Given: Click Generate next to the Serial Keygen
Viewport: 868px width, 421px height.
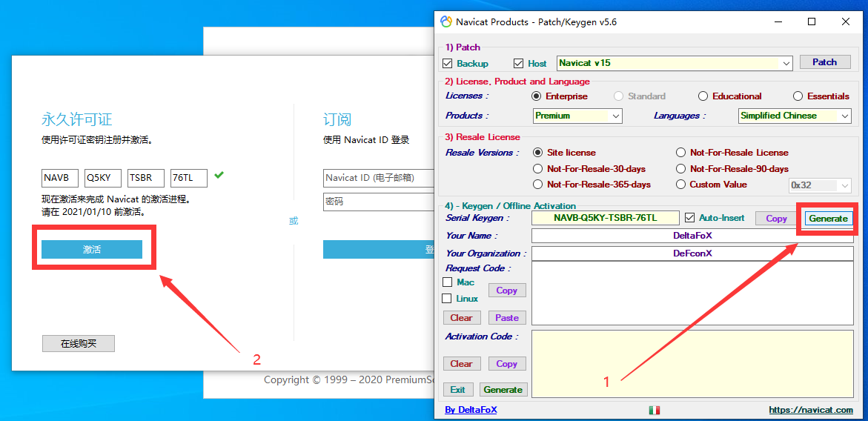Looking at the screenshot, I should tap(828, 219).
